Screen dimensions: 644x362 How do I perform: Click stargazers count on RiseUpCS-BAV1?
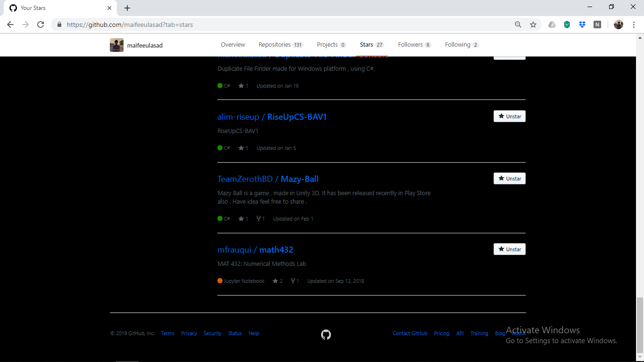[x=243, y=148]
